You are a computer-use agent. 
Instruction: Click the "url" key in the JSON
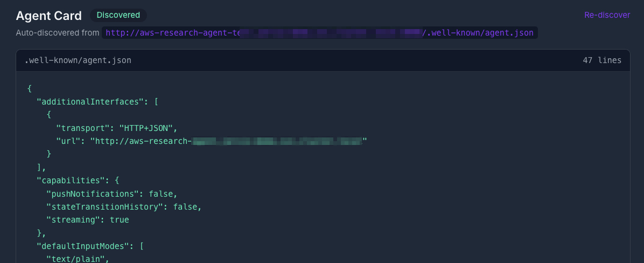71,141
